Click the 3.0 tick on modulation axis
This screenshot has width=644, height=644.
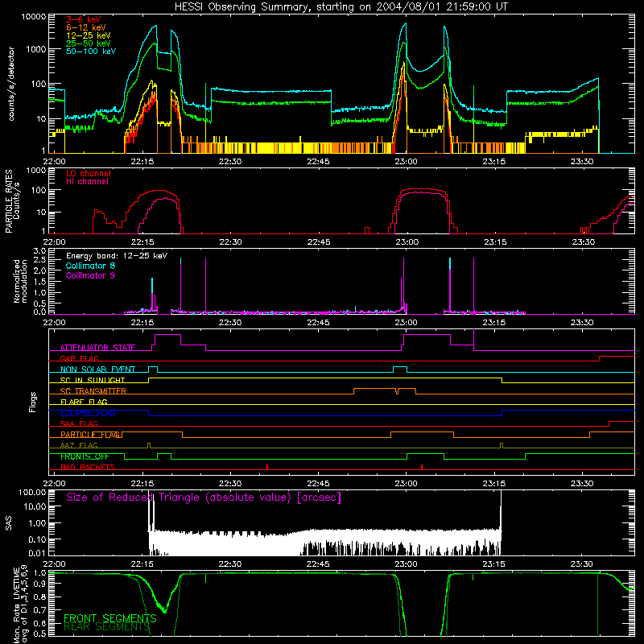click(39, 251)
